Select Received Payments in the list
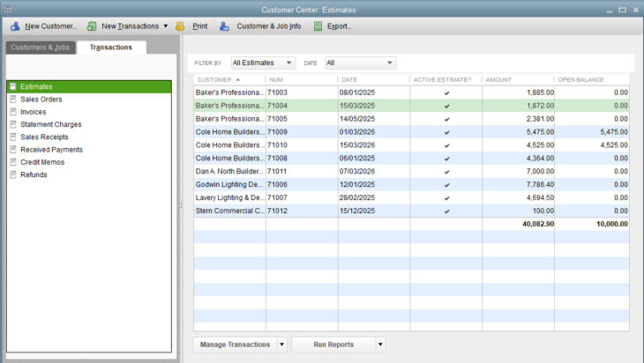 (89, 149)
